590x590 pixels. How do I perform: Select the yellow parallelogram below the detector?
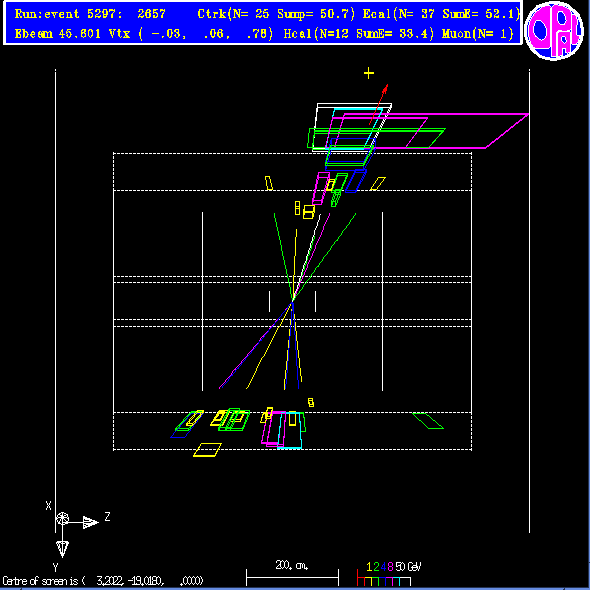coord(207,450)
